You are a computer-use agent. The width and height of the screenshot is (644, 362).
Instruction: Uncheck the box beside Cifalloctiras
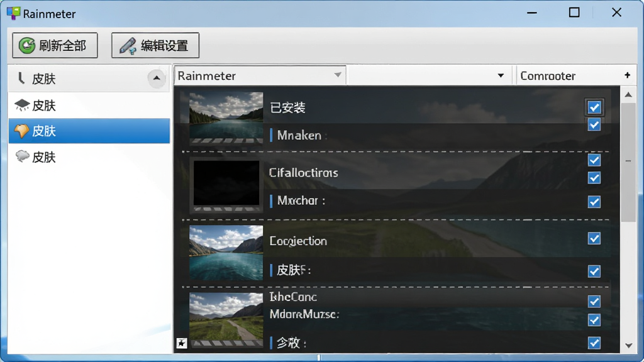pos(594,160)
